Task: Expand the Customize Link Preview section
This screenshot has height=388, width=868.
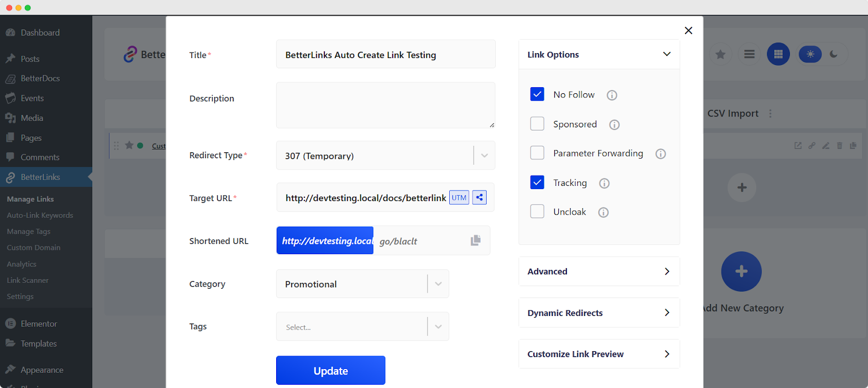Action: click(599, 354)
